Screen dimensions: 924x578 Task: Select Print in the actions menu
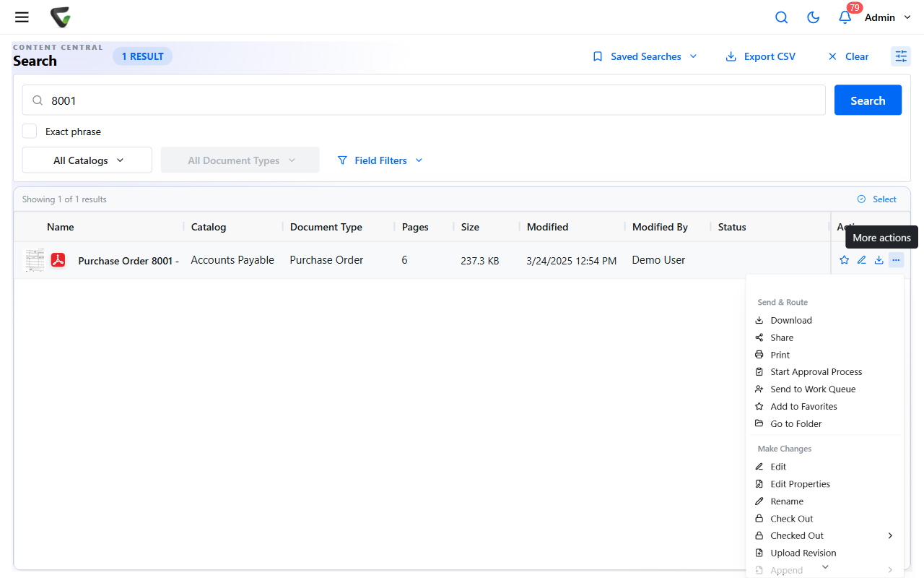point(824,355)
